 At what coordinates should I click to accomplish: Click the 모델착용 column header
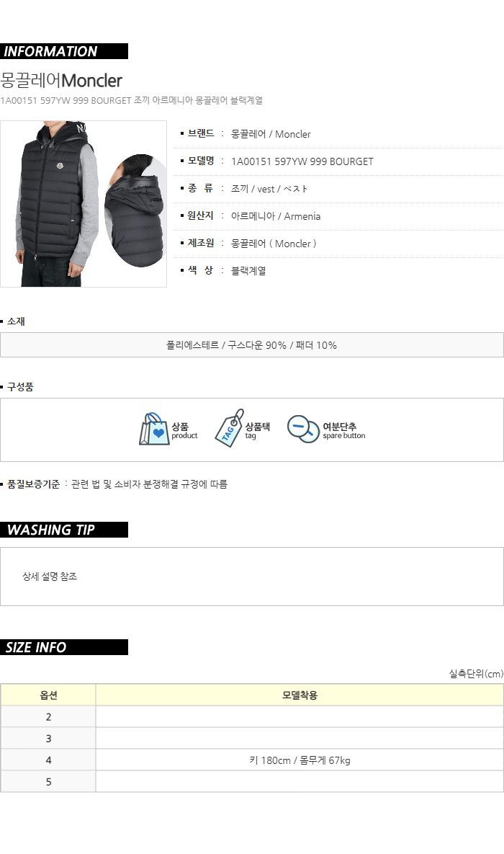pos(300,695)
